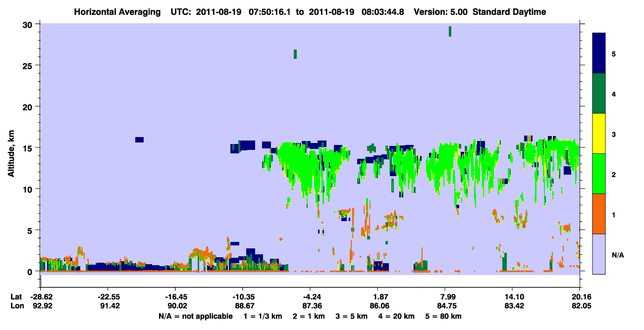Click the orange color bar segment labeled 1
This screenshot has height=330, width=644.
click(x=599, y=214)
